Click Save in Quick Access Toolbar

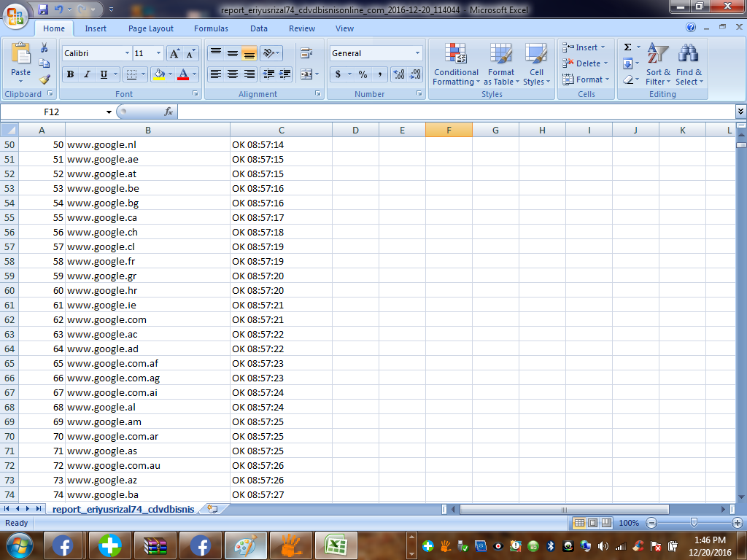point(43,9)
